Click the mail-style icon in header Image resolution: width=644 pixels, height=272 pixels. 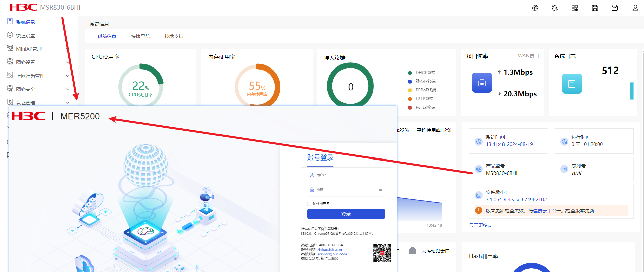(x=615, y=8)
